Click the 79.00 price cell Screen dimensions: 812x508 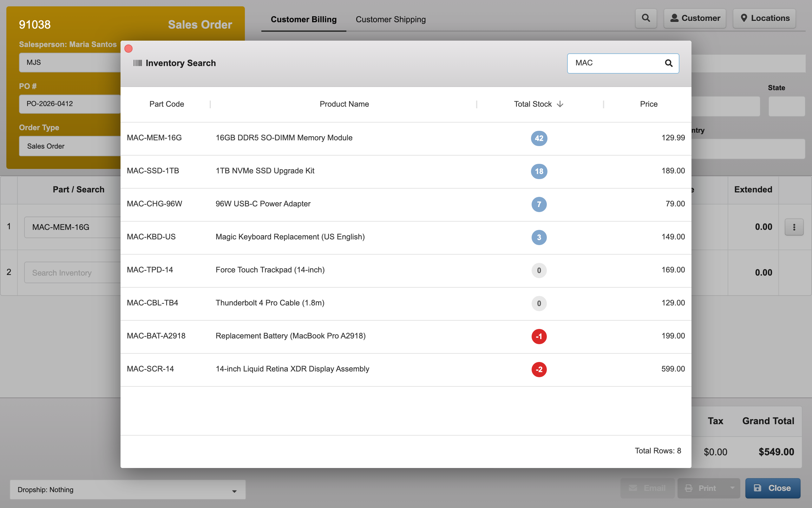tap(675, 204)
